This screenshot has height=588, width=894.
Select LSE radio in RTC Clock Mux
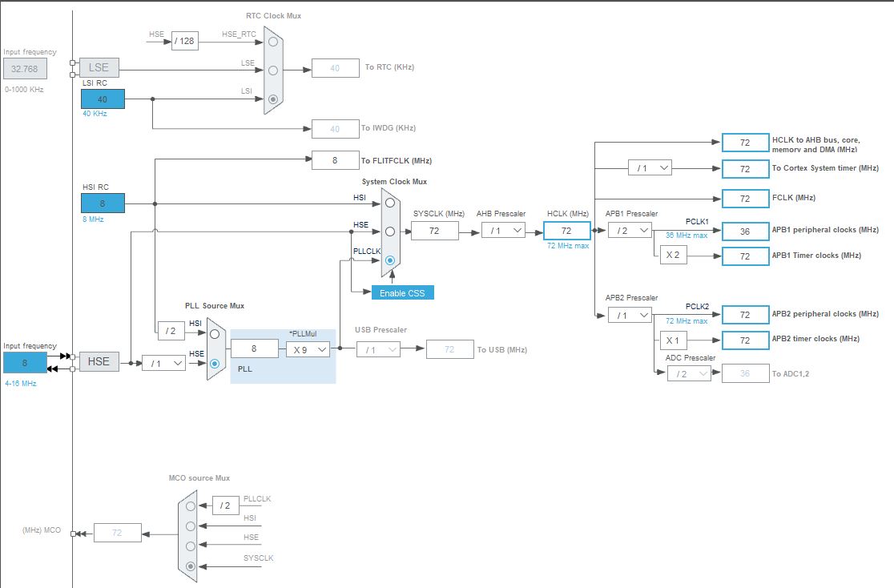pyautogui.click(x=273, y=70)
